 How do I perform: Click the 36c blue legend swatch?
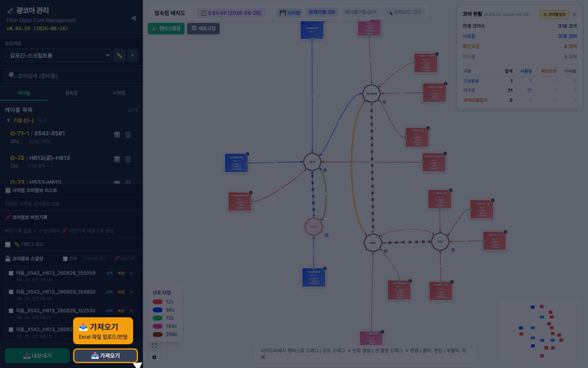[x=157, y=310]
